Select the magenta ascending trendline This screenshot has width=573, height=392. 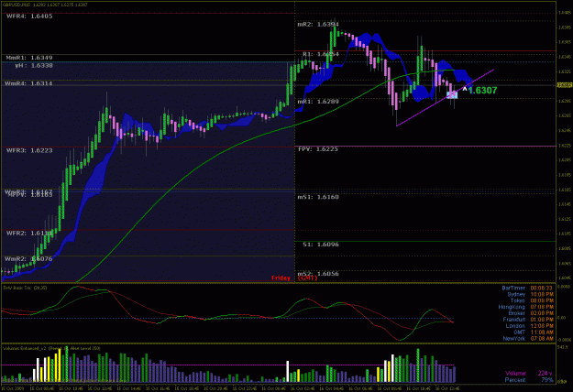(x=445, y=97)
